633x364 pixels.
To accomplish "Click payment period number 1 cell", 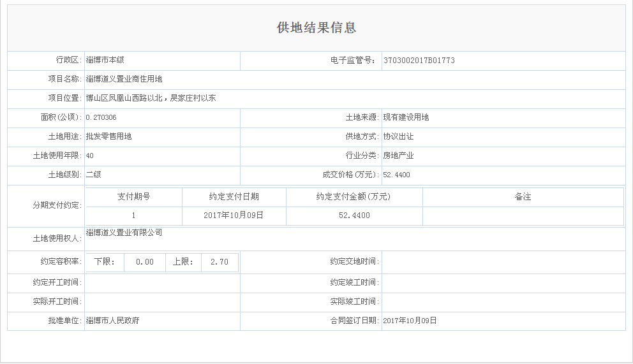I will (x=133, y=215).
